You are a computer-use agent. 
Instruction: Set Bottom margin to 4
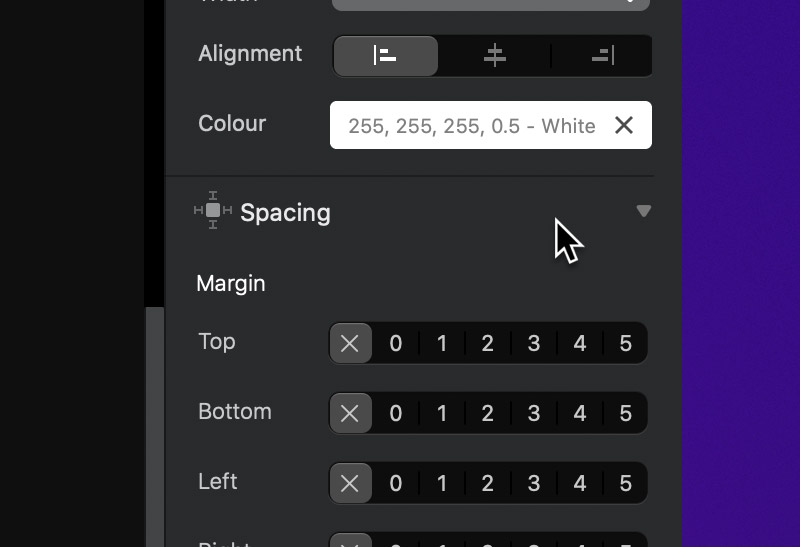[x=580, y=413]
